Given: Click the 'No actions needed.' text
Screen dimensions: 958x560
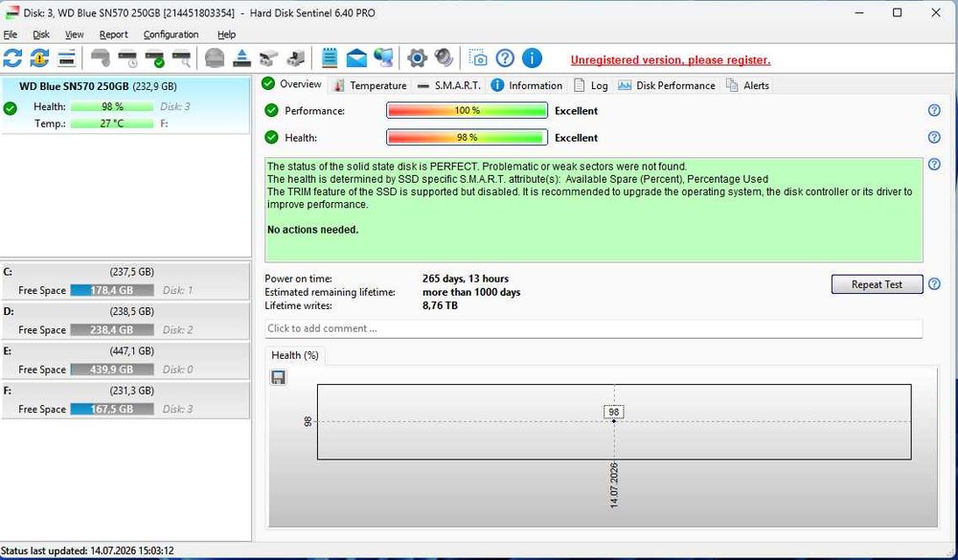Looking at the screenshot, I should (313, 230).
